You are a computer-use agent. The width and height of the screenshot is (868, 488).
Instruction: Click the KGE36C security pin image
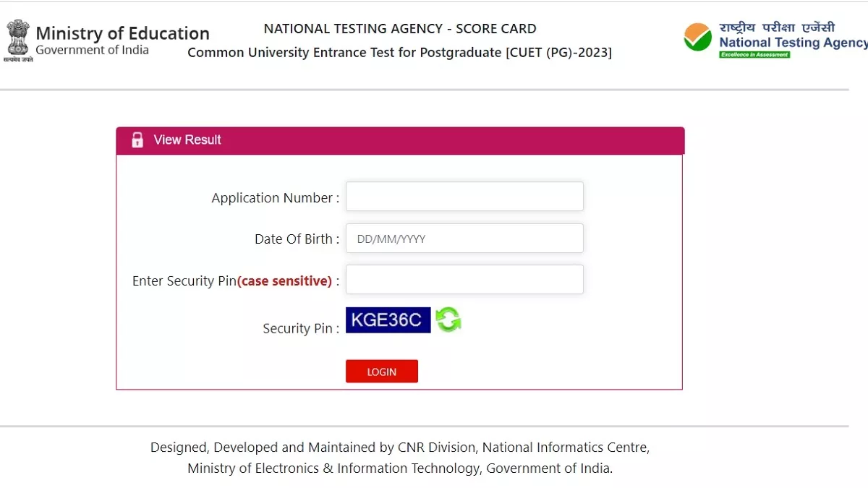tap(388, 320)
